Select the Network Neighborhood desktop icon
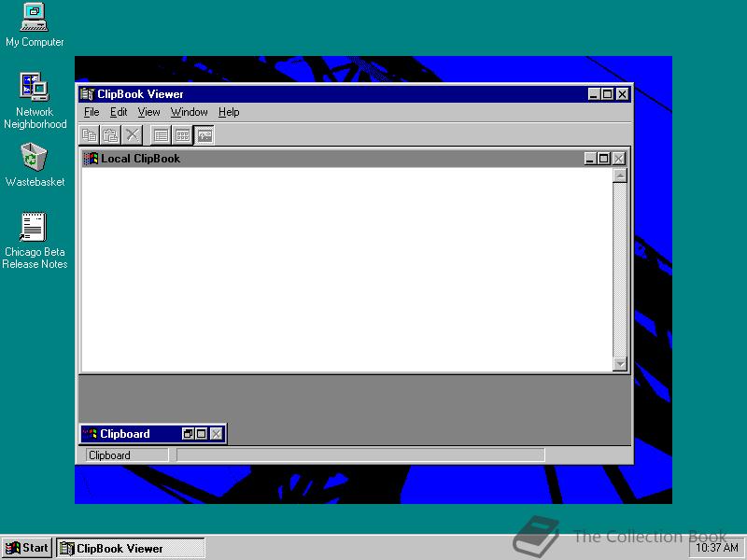747x560 pixels. [35, 101]
